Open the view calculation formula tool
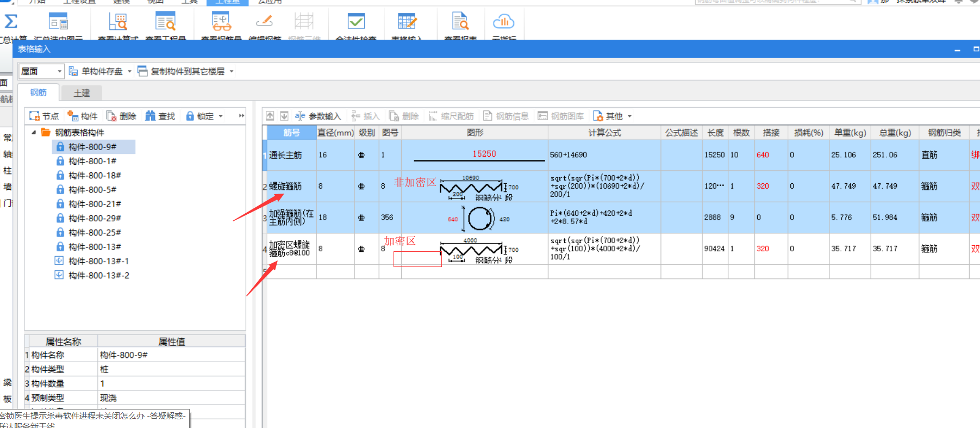980x428 pixels. 118,22
